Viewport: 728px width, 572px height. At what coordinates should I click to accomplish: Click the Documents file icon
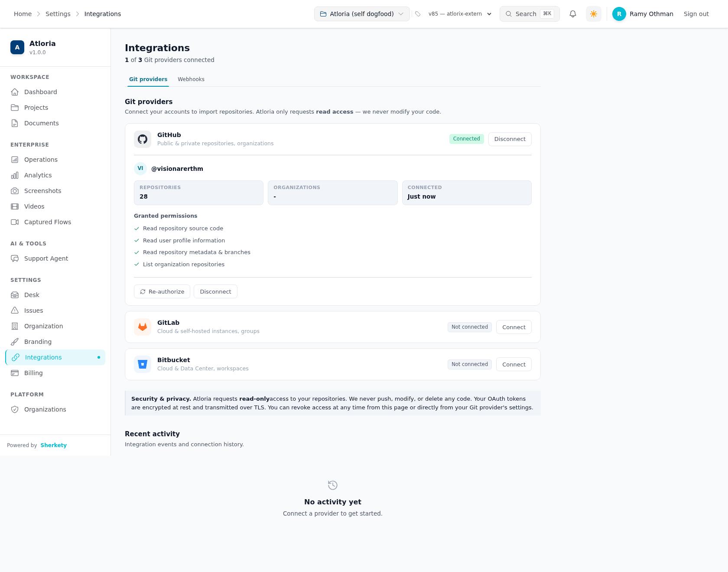pos(15,123)
